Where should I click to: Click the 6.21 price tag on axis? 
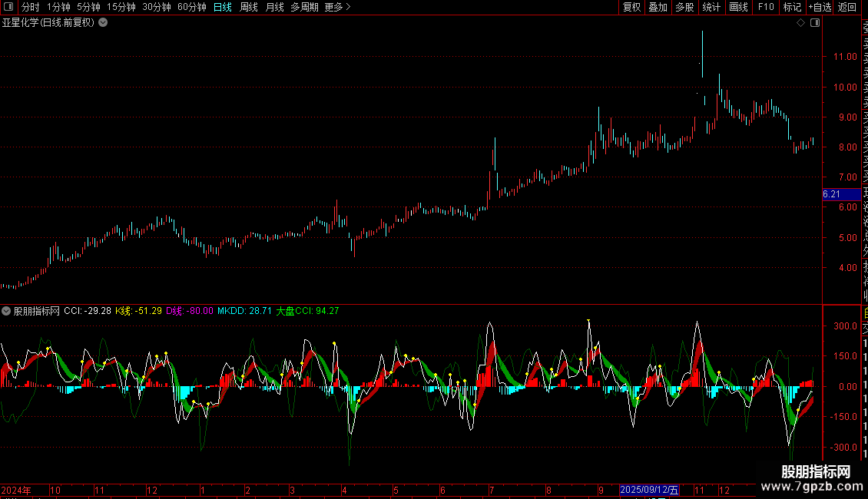tap(841, 194)
